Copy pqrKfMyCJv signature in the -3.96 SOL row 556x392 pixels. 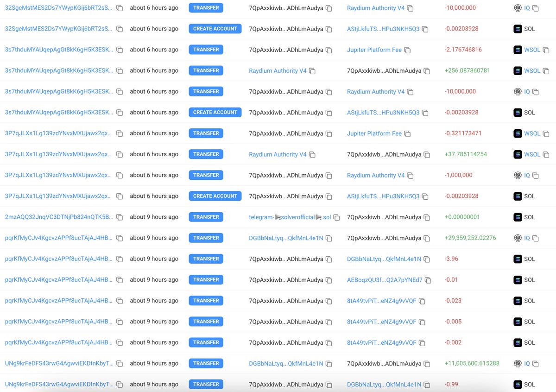[x=120, y=259]
